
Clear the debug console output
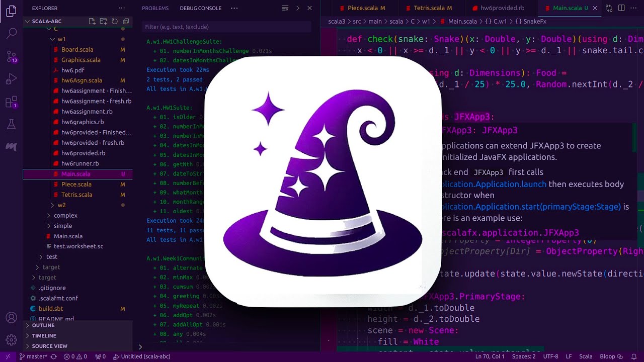[285, 8]
